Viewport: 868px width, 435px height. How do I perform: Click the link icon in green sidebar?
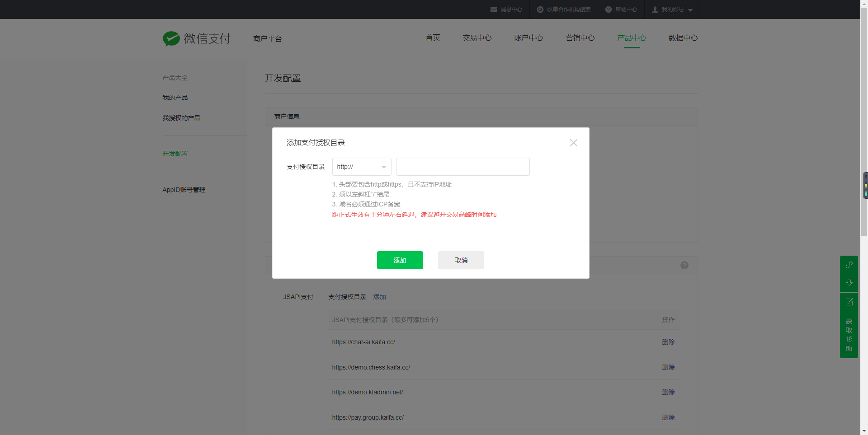pyautogui.click(x=849, y=265)
